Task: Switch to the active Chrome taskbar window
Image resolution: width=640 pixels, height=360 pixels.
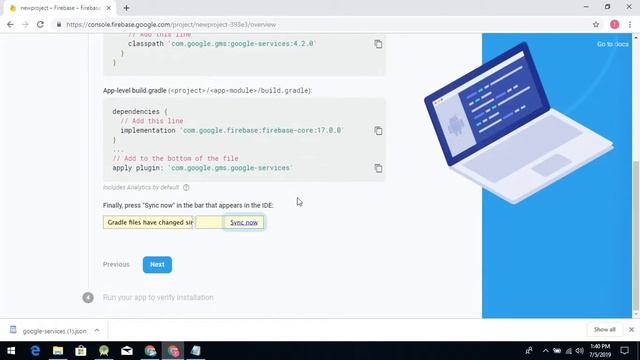Action: pos(173,351)
